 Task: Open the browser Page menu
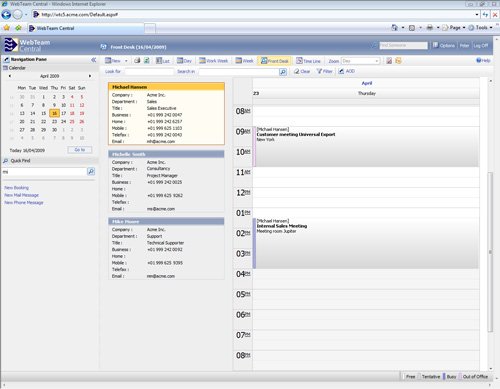(453, 28)
